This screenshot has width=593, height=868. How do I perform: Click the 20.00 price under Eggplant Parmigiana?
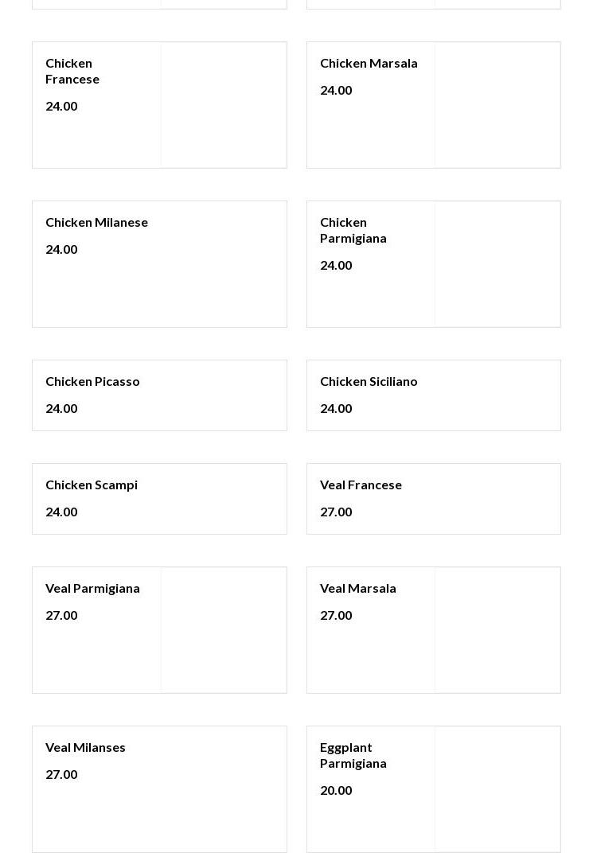336,790
